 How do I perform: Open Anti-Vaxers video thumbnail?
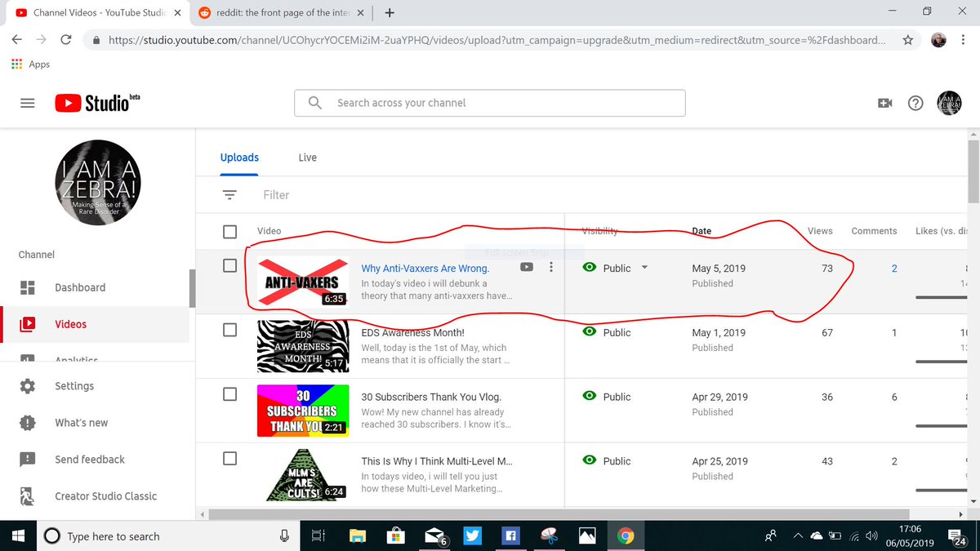pos(303,282)
